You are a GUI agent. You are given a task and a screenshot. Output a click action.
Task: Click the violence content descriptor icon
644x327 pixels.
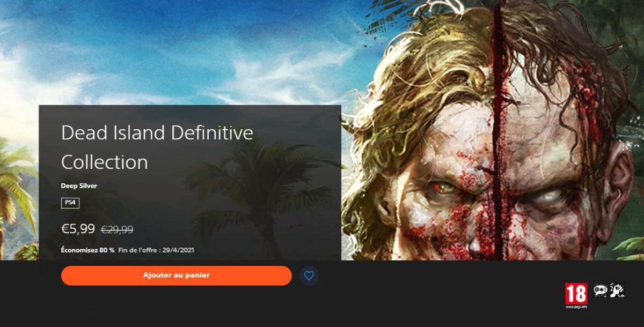tap(617, 290)
